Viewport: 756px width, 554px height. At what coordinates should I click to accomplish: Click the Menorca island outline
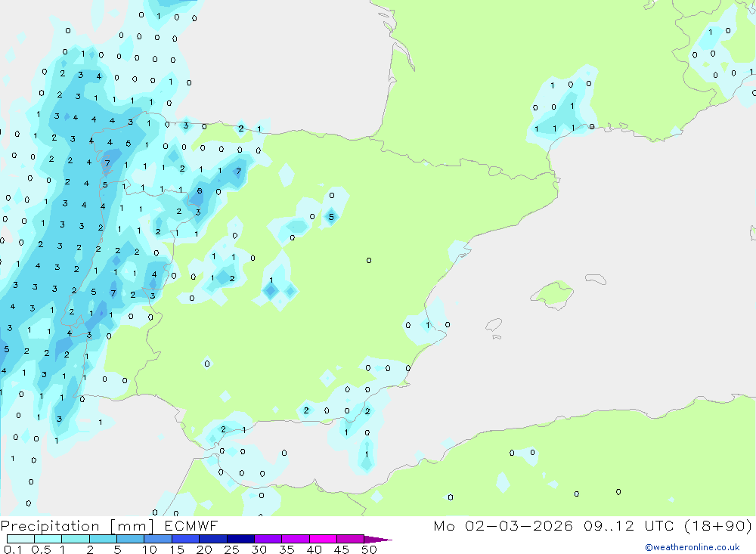[596, 279]
